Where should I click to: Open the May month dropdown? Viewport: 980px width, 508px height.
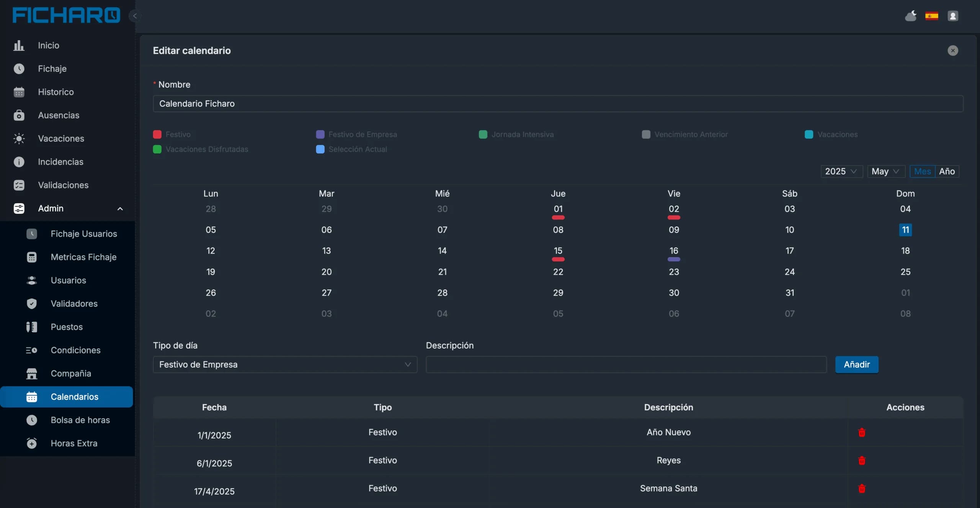coord(886,171)
